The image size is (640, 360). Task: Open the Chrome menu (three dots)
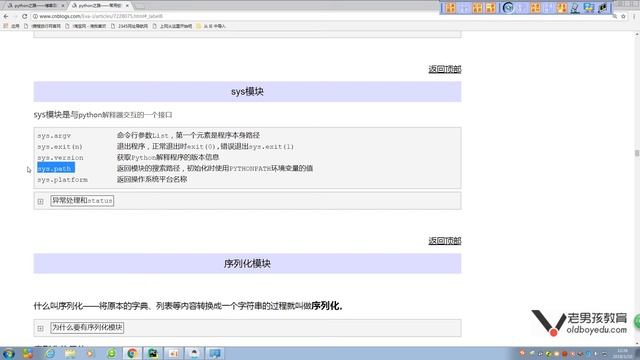point(634,16)
